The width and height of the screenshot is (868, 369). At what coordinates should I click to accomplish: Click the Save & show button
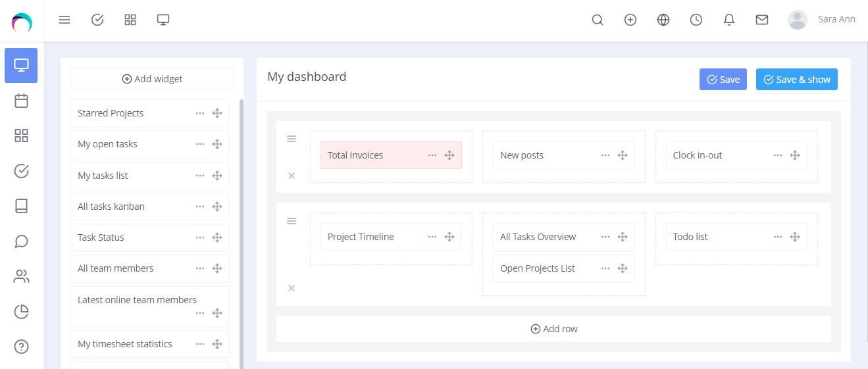(x=797, y=80)
